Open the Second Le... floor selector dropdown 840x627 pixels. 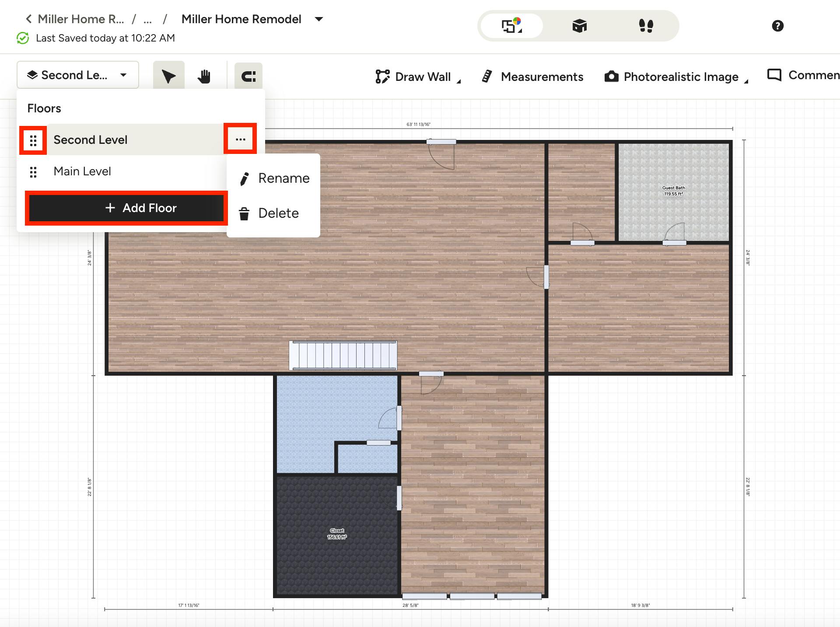(x=78, y=75)
